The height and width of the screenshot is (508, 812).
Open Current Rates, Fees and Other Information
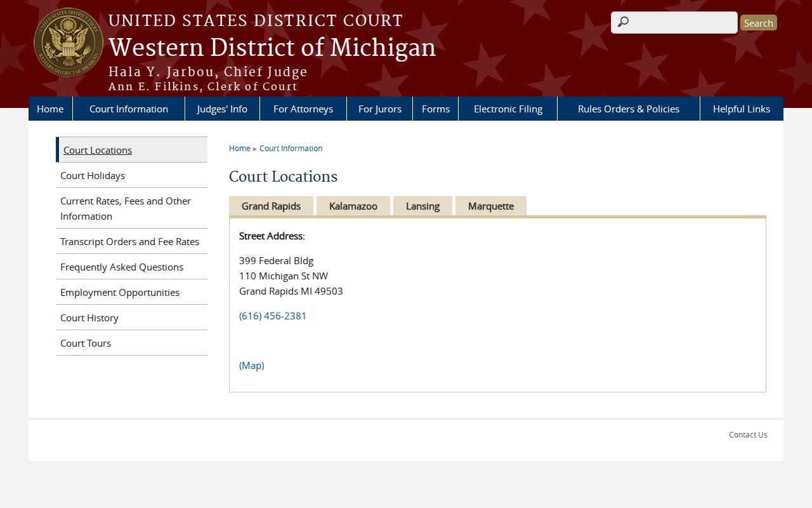pyautogui.click(x=132, y=208)
